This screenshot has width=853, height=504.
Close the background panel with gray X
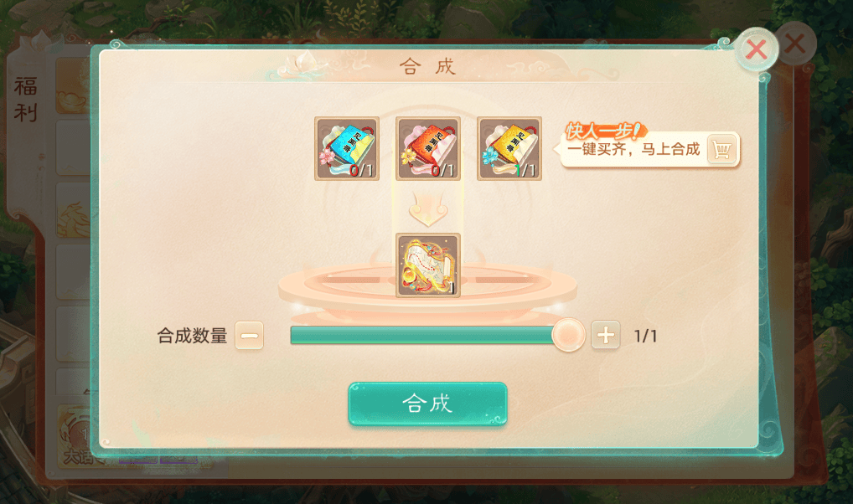[x=795, y=44]
